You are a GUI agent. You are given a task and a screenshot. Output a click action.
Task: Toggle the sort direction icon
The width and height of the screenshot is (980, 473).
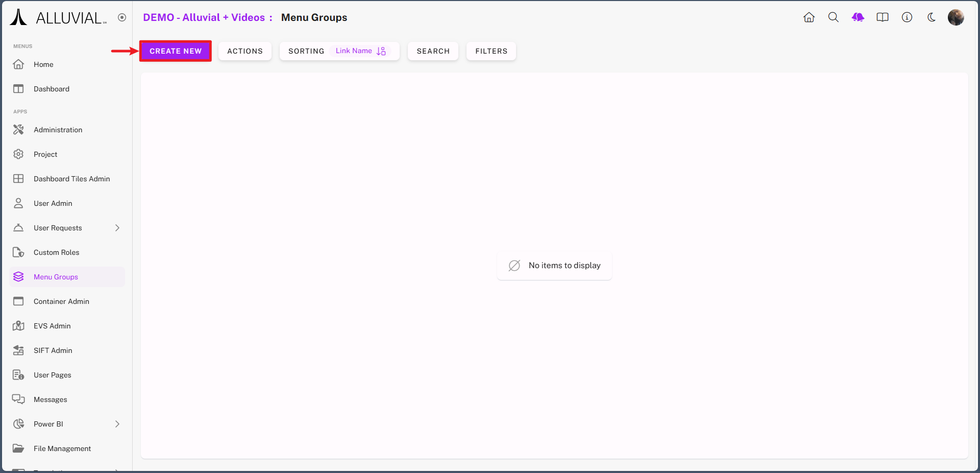tap(381, 51)
